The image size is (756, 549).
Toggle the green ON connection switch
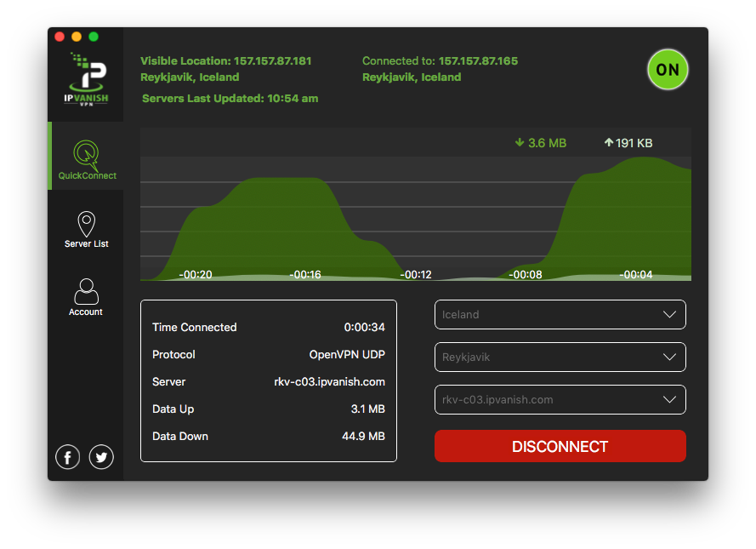(x=668, y=70)
